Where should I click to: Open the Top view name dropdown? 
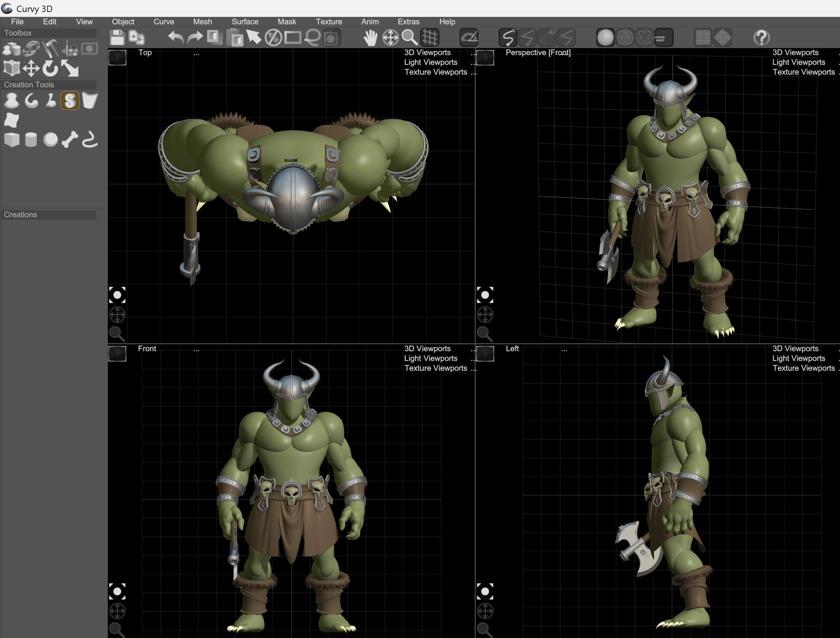click(x=145, y=53)
